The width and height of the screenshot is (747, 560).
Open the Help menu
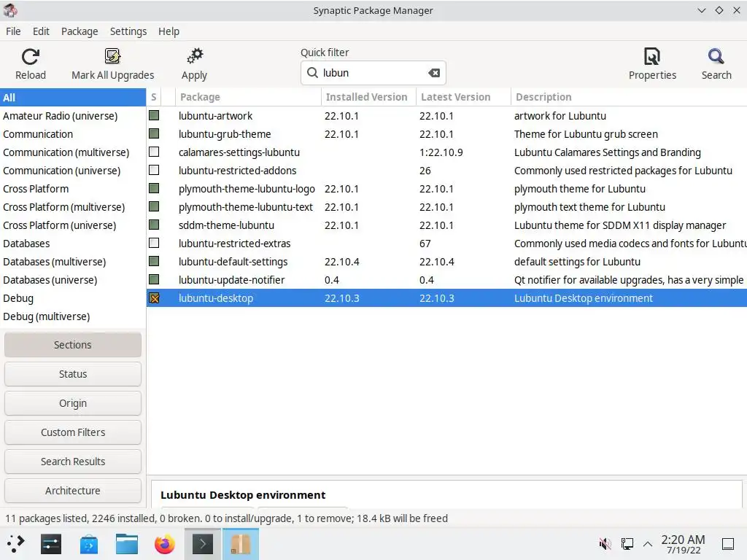tap(169, 31)
